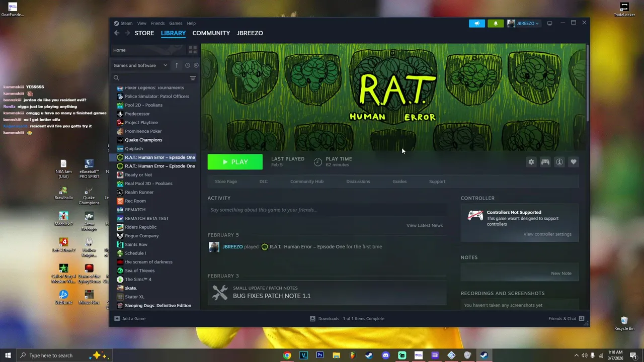
Task: Open the JBREEZO account dropdown
Action: coord(523,23)
